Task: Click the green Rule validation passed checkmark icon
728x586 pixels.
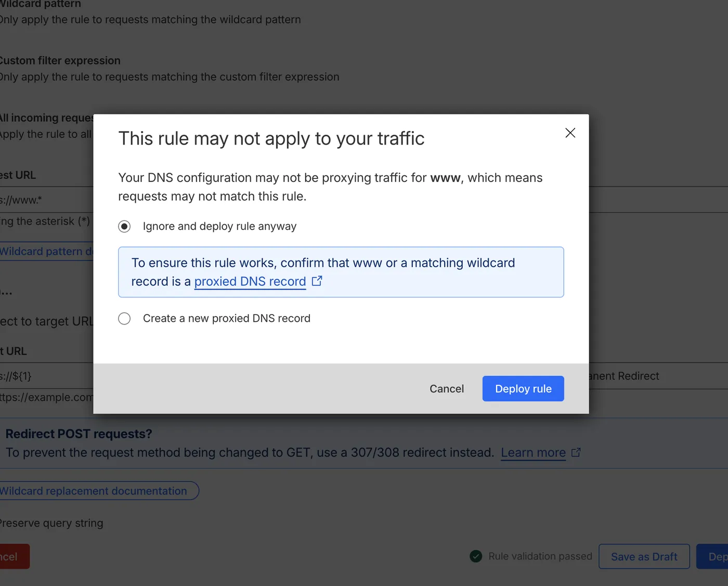Action: tap(476, 556)
